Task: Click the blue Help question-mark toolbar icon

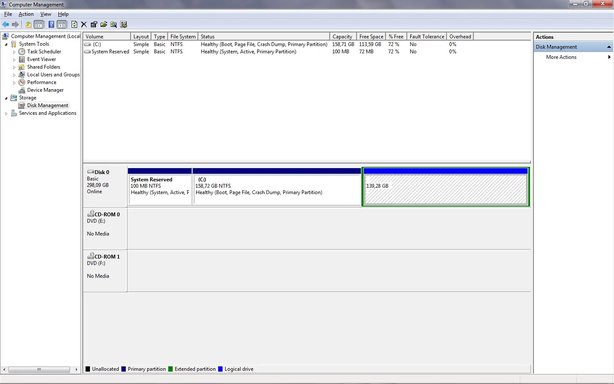Action: click(51, 24)
